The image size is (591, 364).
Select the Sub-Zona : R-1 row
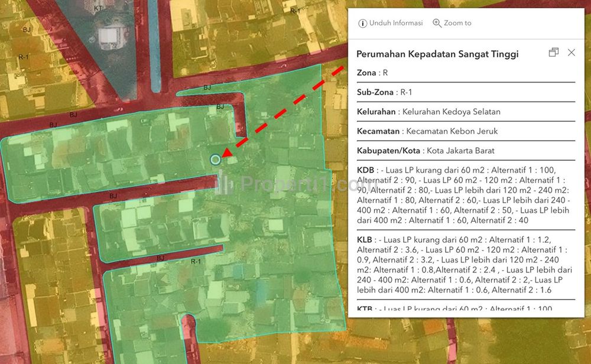tap(466, 92)
